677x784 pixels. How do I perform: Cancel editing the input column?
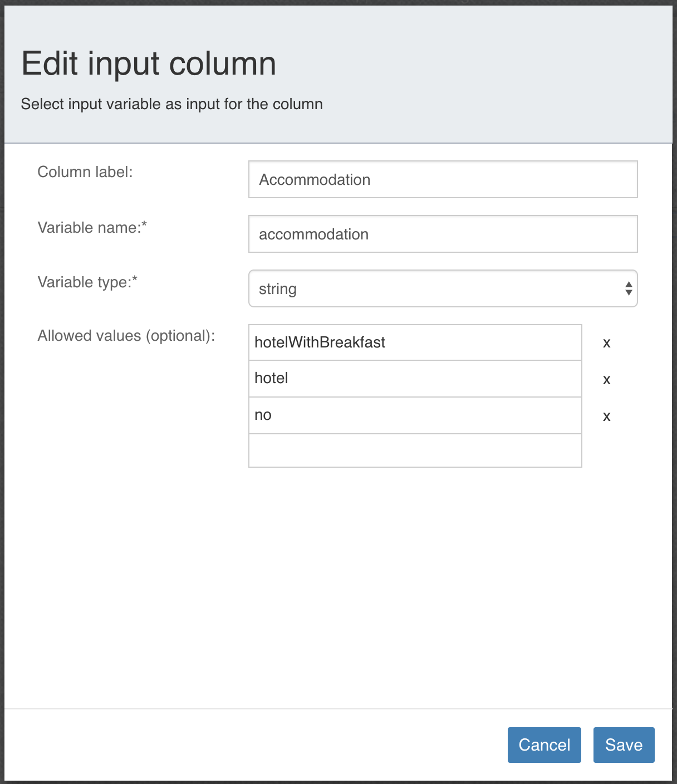pos(544,744)
